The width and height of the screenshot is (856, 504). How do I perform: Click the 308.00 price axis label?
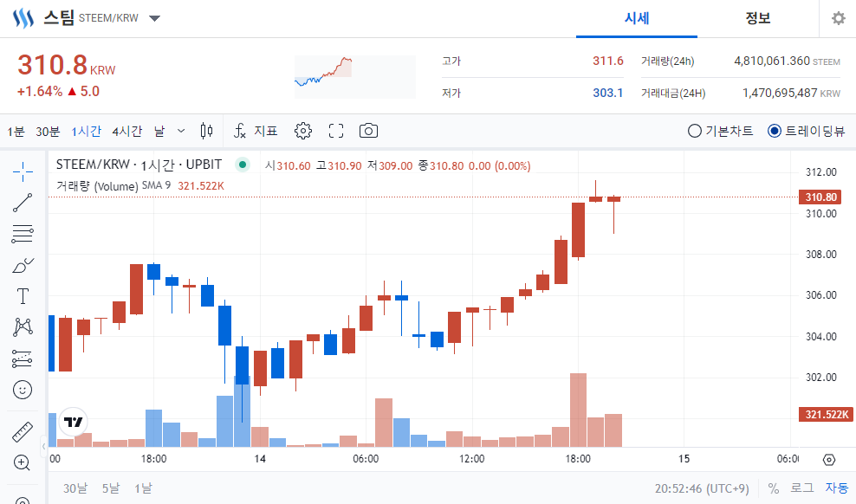[x=821, y=255]
